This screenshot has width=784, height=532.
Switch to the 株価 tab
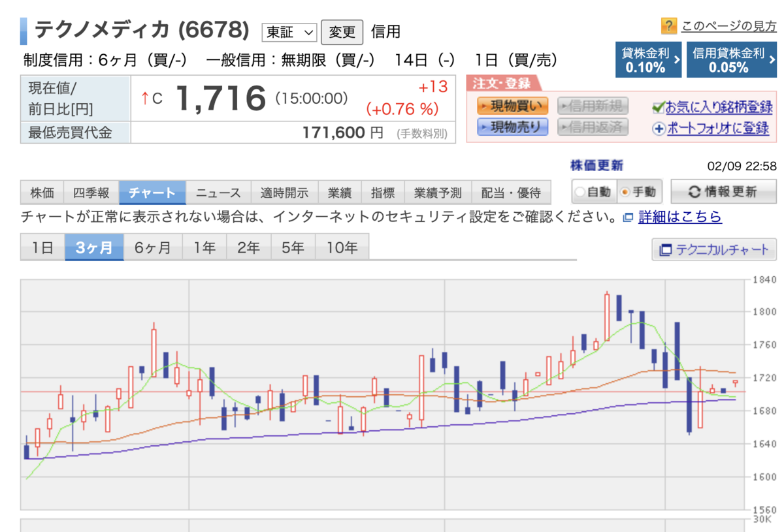(42, 193)
